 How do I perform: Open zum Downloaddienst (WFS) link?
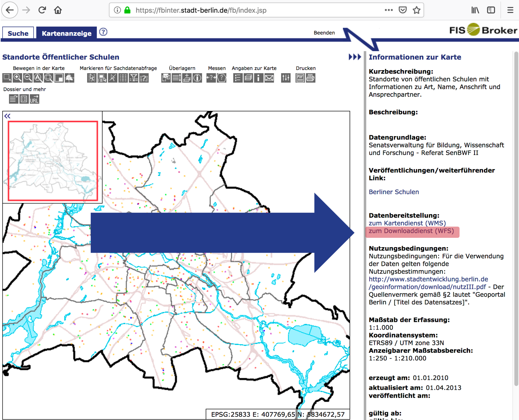pos(411,231)
